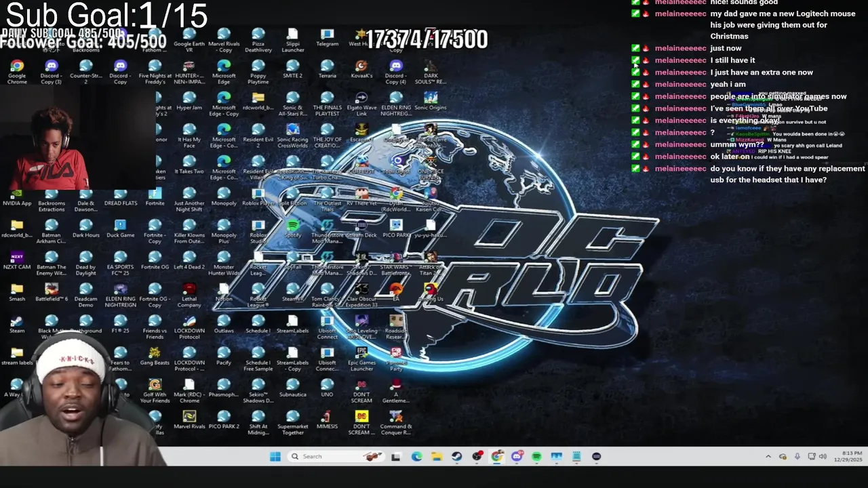Launch It Has My Face shortcut
This screenshot has height=488, width=868.
[189, 135]
